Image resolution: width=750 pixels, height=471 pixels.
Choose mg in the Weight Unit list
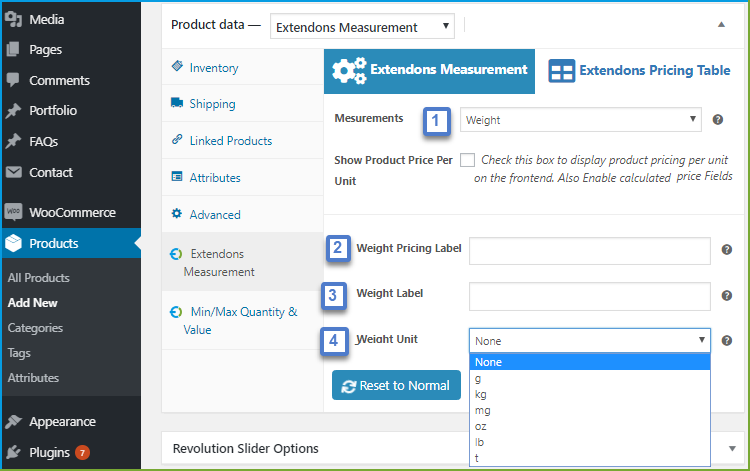point(590,410)
